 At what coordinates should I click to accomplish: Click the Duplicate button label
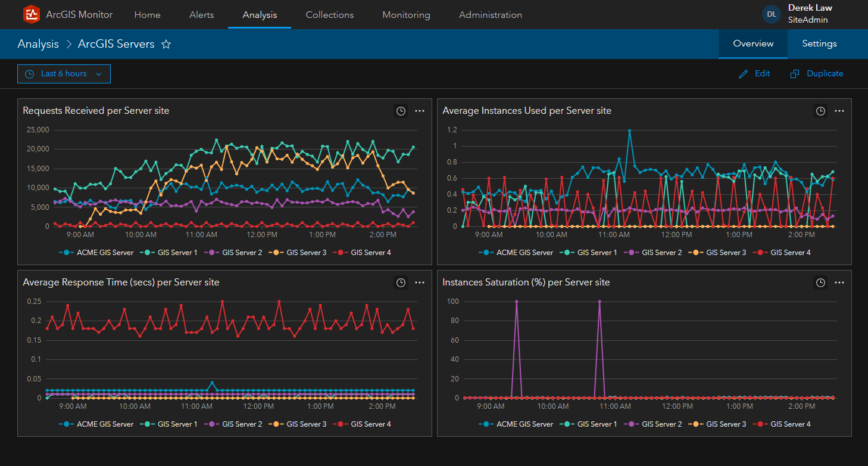pos(825,74)
